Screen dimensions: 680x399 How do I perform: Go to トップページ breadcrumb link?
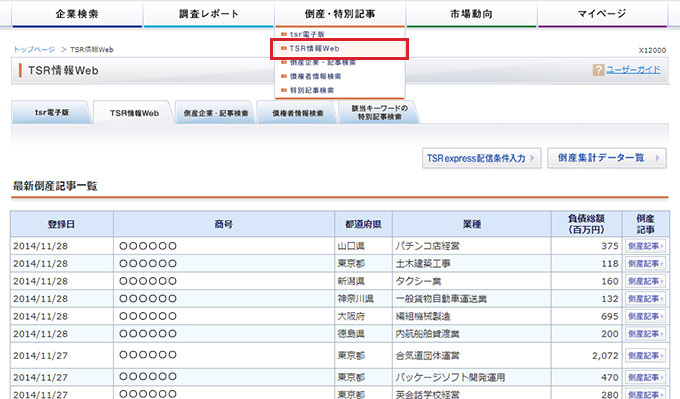point(34,49)
